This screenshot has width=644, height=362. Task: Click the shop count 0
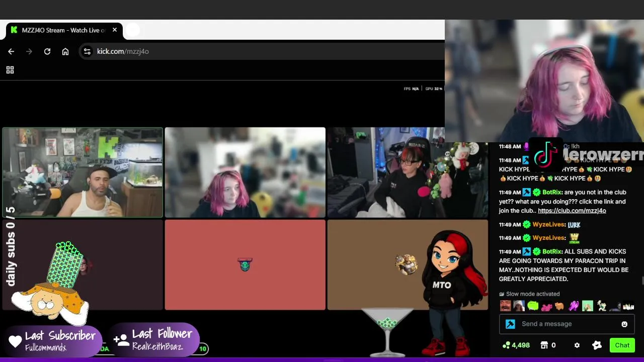point(553,345)
